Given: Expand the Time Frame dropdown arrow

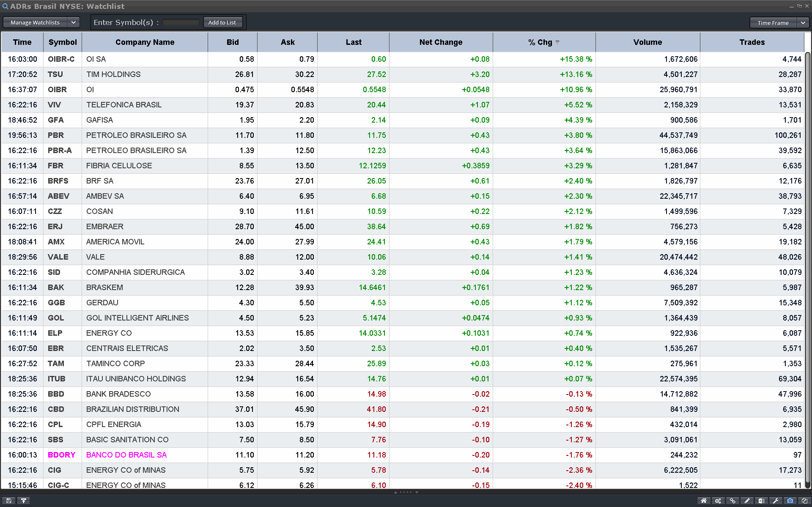Looking at the screenshot, I should click(x=803, y=23).
